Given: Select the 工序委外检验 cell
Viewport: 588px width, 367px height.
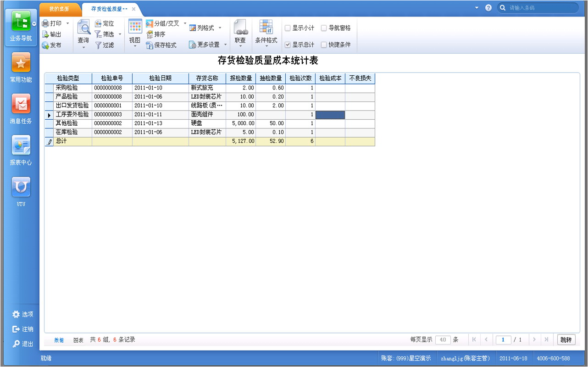Looking at the screenshot, I should click(72, 115).
